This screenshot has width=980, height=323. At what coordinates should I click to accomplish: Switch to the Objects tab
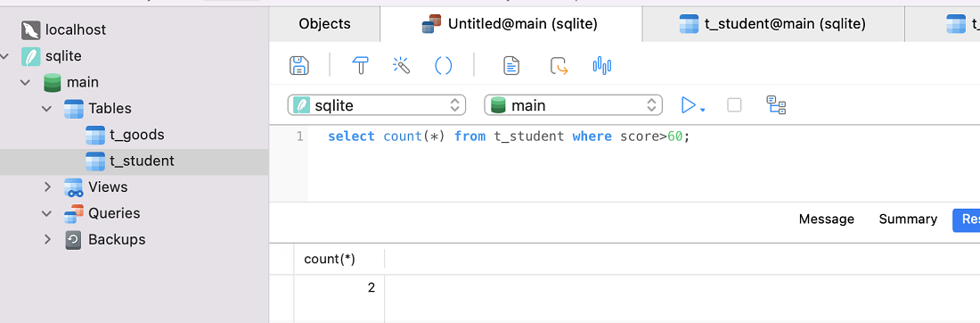324,24
